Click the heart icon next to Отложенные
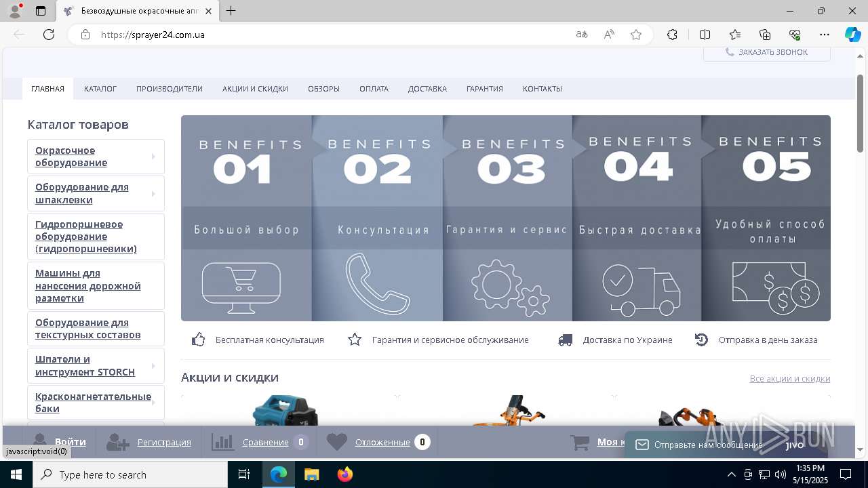Viewport: 868px width, 488px height. (x=337, y=443)
